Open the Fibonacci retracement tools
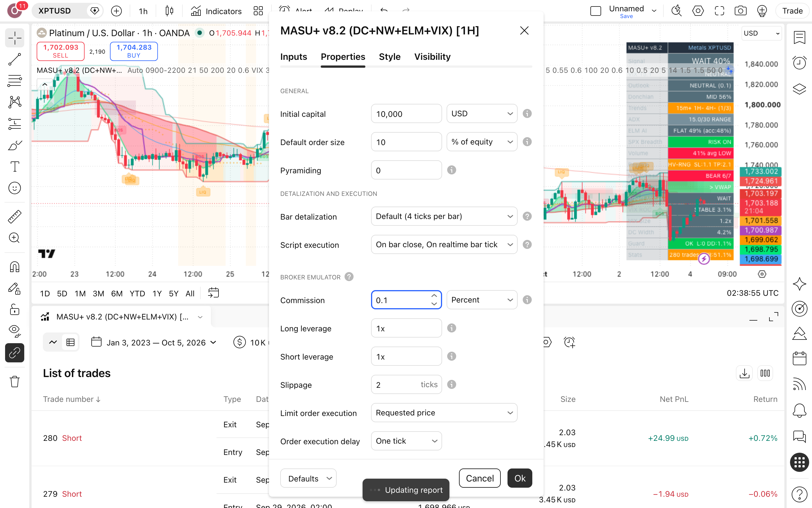 (15, 81)
